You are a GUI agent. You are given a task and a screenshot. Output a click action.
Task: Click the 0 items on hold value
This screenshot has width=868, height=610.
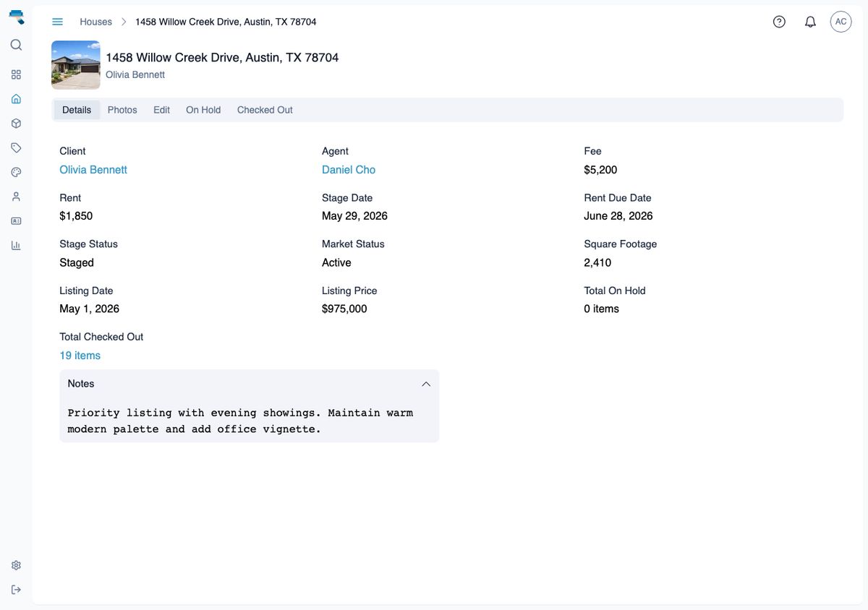(x=602, y=309)
